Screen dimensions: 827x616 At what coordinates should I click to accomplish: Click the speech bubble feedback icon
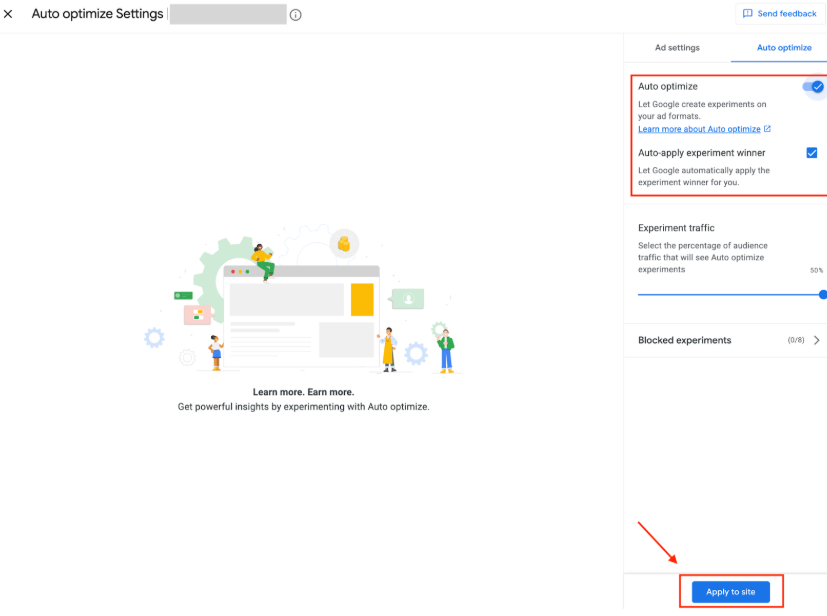coord(747,14)
